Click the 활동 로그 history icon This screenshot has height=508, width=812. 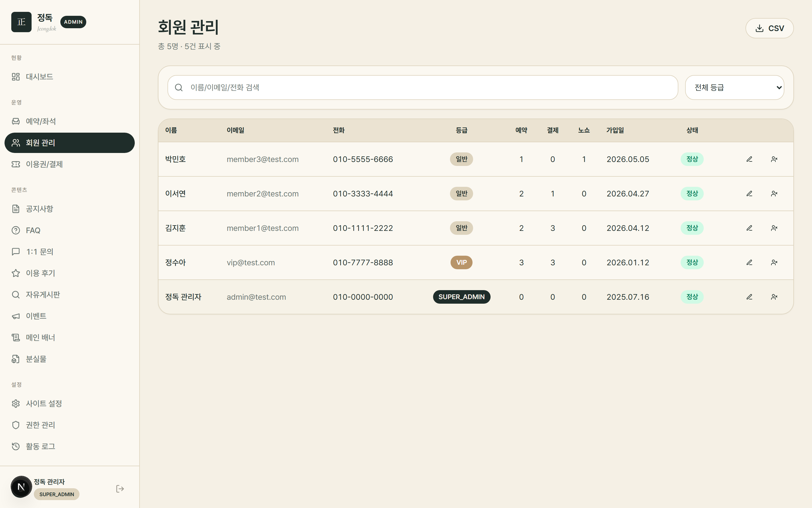[16, 446]
